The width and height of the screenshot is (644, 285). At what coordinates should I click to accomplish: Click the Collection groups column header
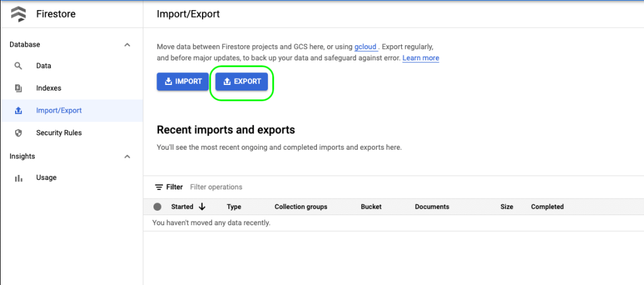[301, 206]
